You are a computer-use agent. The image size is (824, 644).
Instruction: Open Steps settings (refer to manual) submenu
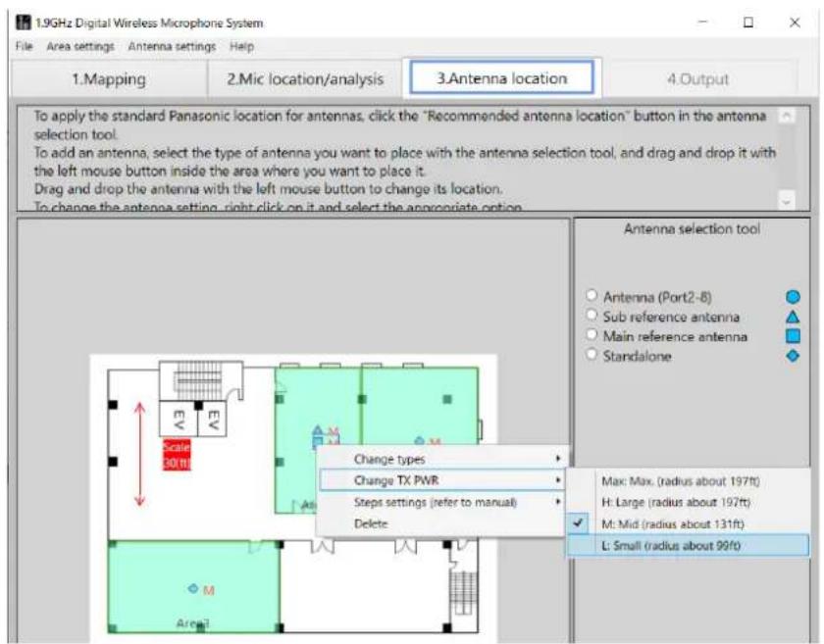point(442,502)
